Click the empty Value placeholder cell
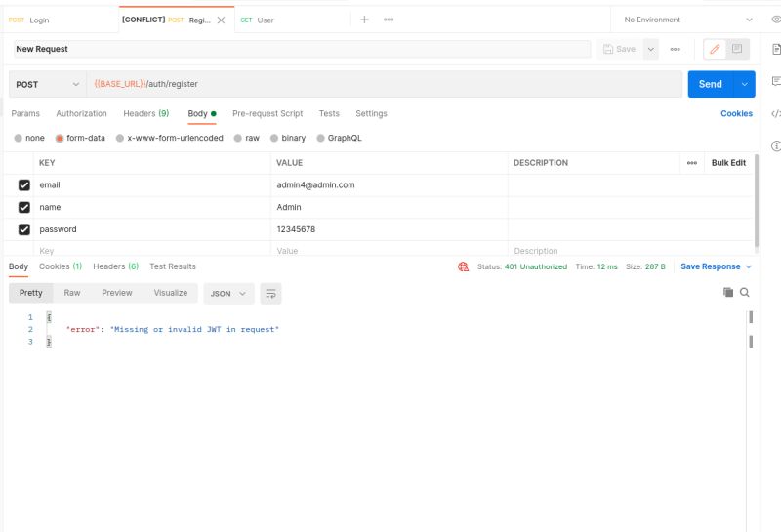Viewport: 781px width, 532px height. (389, 250)
